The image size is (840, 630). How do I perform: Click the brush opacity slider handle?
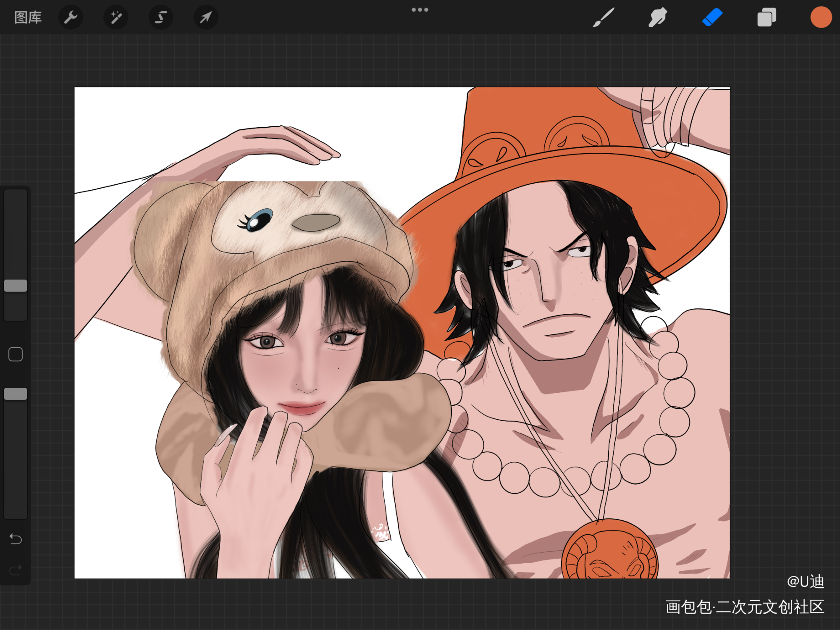coord(16,394)
